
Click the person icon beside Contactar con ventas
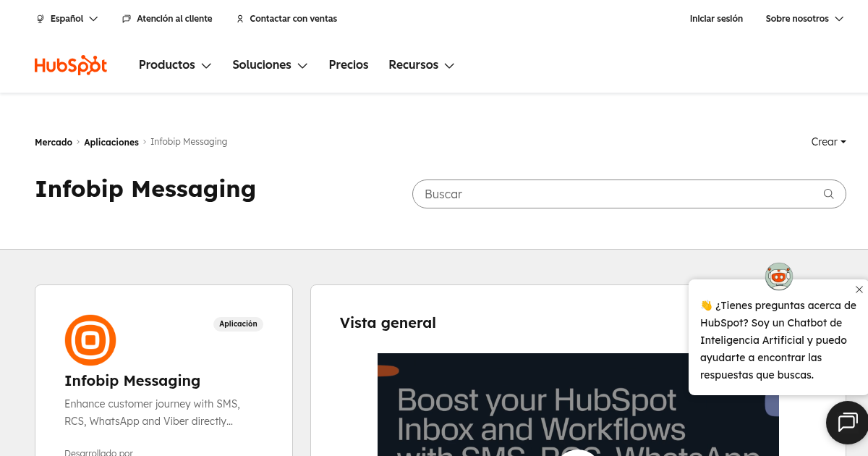pos(240,19)
